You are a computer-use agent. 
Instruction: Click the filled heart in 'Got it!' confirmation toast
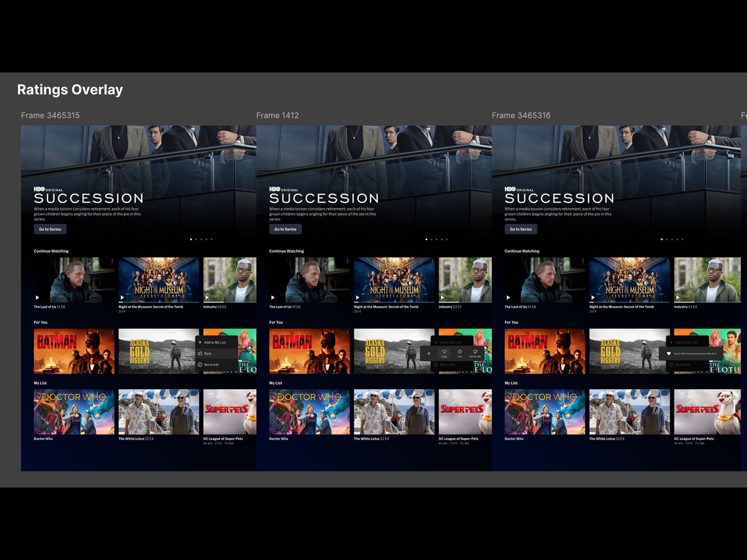click(x=669, y=353)
